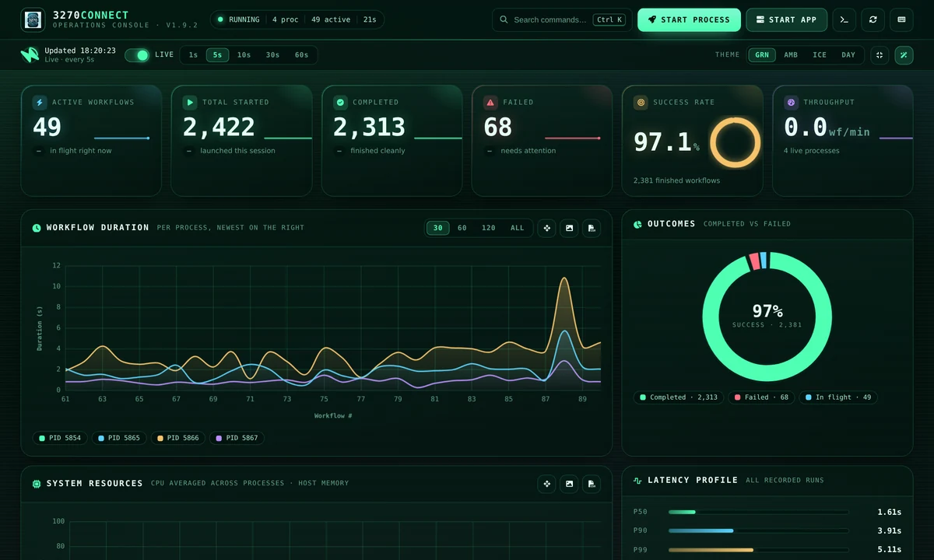Screen dimensions: 934x560
Task: Open the keyboard shortcuts icon button
Action: click(x=902, y=20)
